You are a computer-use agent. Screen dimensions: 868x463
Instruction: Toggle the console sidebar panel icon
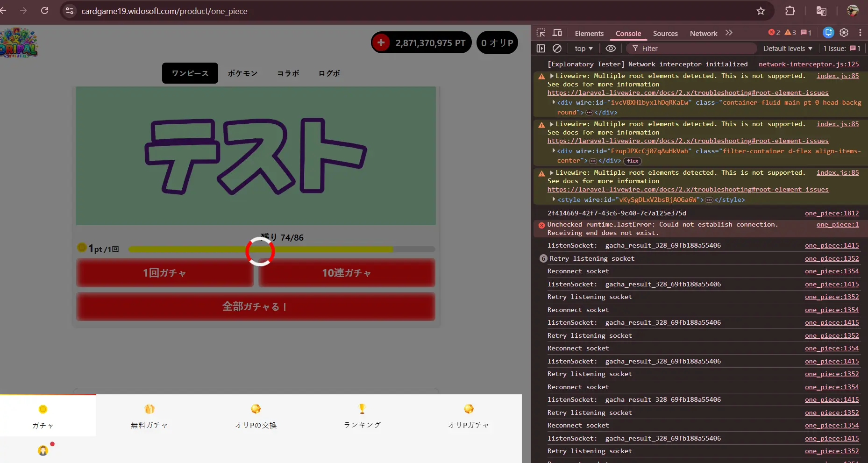(541, 48)
